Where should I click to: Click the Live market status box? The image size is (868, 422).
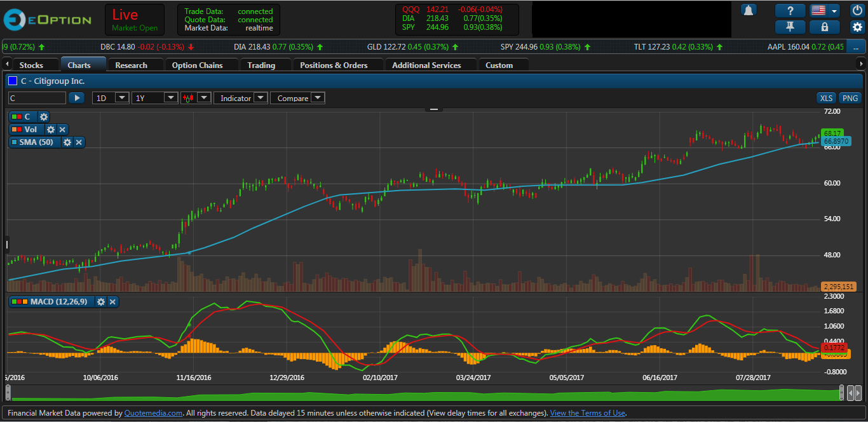click(135, 20)
